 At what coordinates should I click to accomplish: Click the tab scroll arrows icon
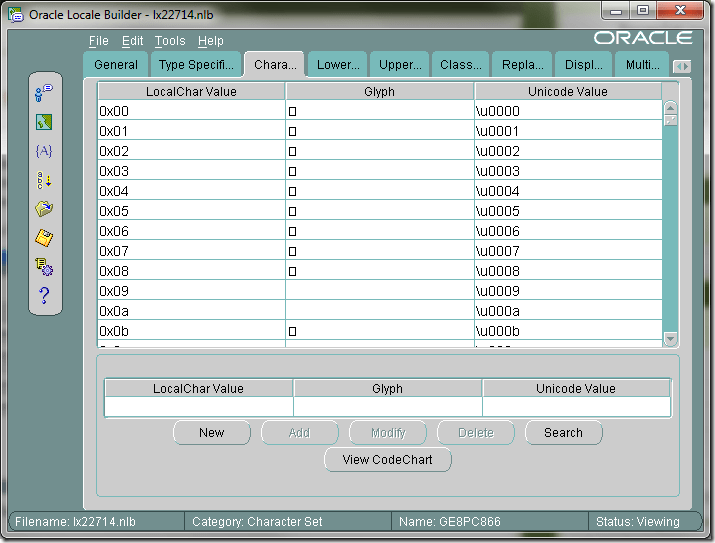pos(682,67)
